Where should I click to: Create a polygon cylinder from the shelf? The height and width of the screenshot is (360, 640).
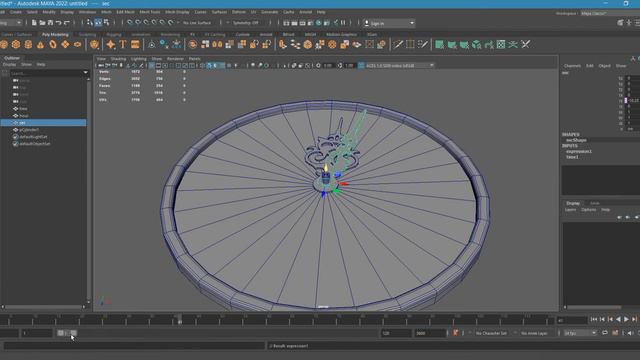pos(28,44)
